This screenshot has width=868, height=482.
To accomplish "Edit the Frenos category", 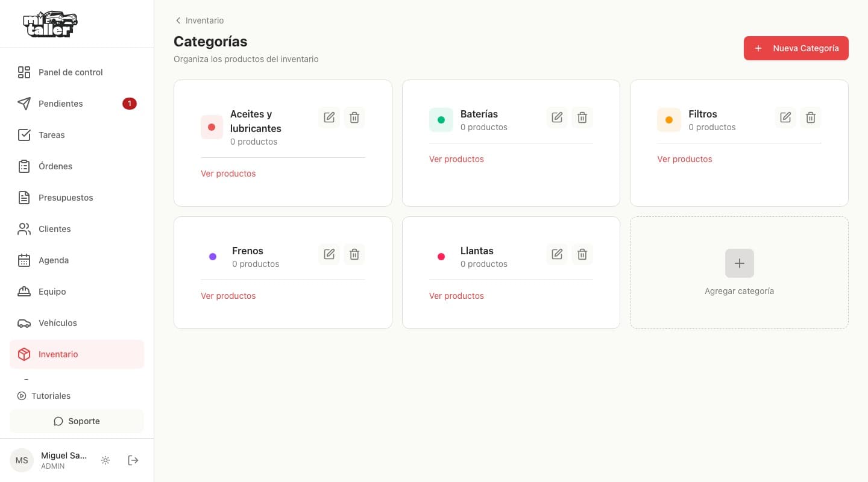I will [x=329, y=254].
